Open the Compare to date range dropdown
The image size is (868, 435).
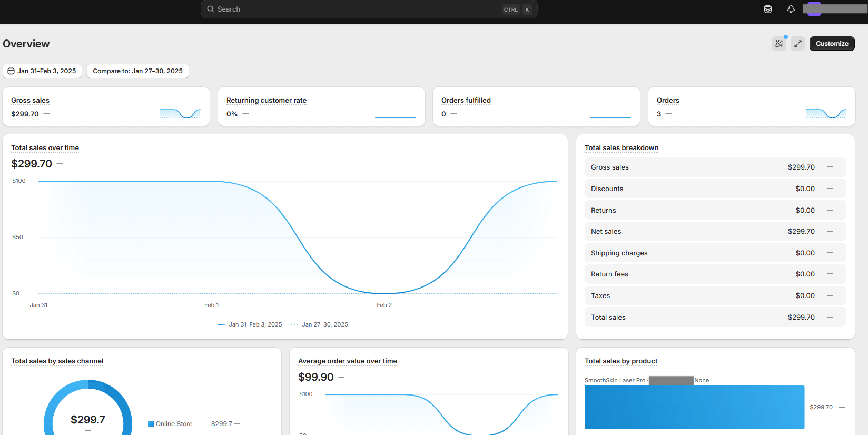137,71
